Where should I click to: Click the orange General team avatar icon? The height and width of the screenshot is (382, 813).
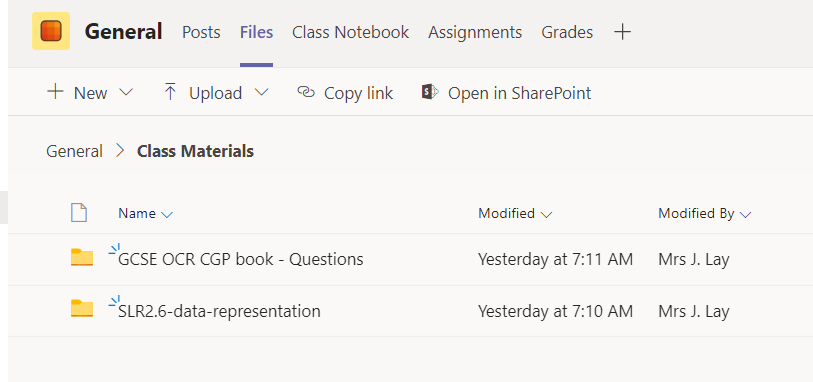[x=51, y=31]
